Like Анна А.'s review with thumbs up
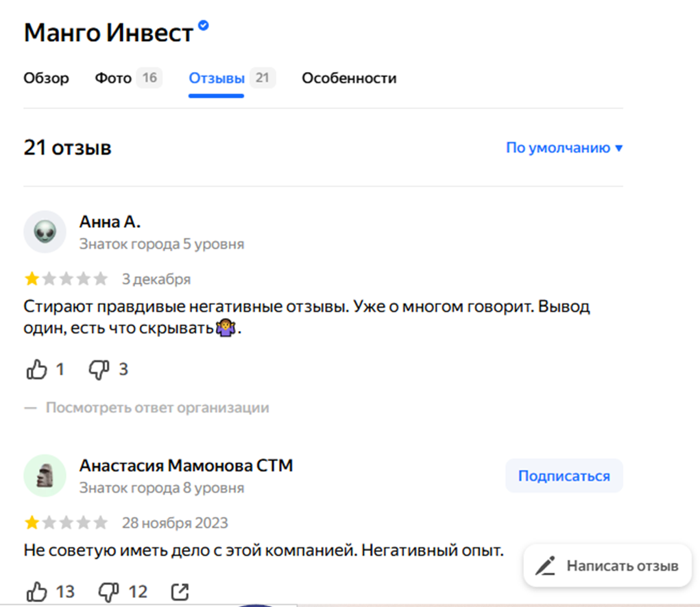Screen dimensions: 700x607 coord(38,369)
